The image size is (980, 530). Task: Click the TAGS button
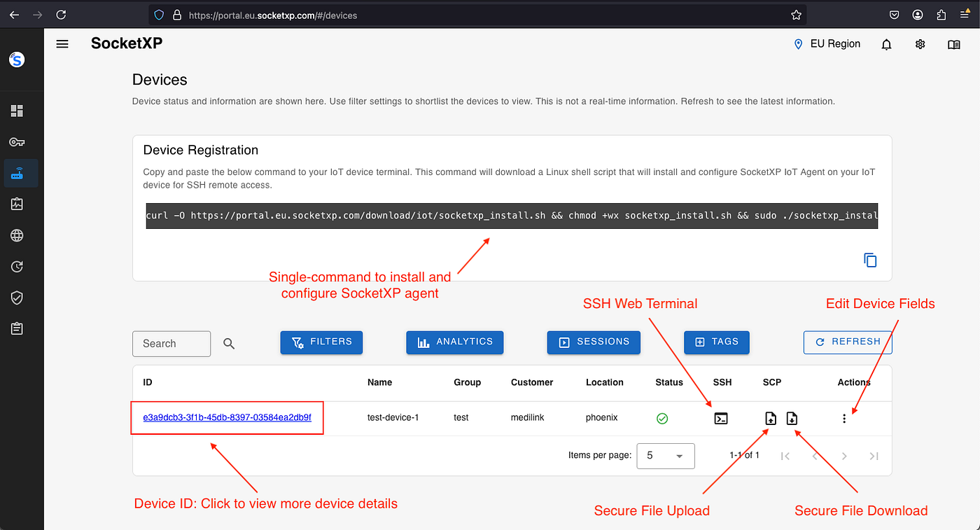click(717, 342)
